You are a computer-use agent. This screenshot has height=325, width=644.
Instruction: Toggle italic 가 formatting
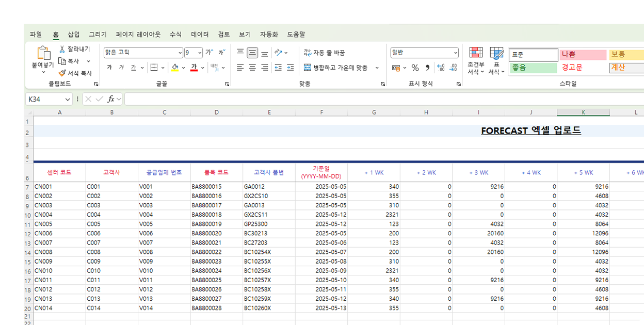coord(121,68)
